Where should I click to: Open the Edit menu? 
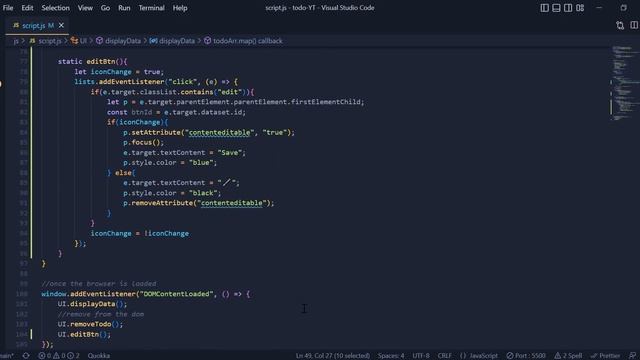pyautogui.click(x=27, y=8)
